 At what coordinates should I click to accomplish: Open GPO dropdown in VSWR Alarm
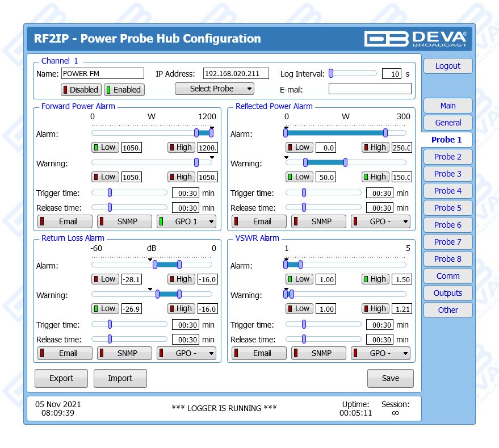[380, 353]
